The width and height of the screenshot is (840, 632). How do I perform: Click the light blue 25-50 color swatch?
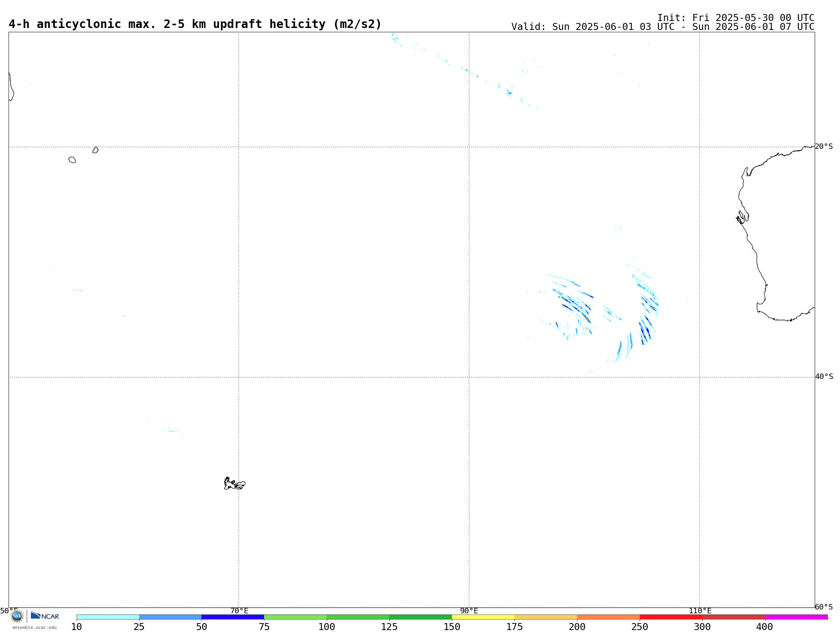(170, 617)
